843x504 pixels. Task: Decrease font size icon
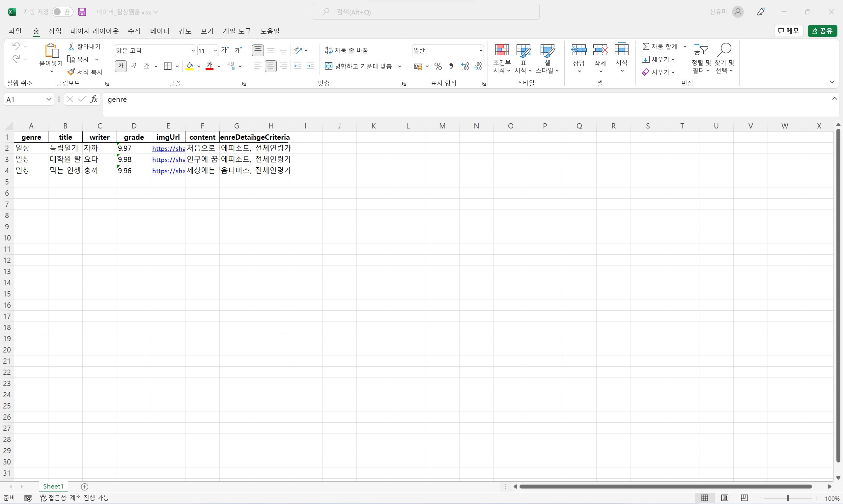tap(239, 50)
